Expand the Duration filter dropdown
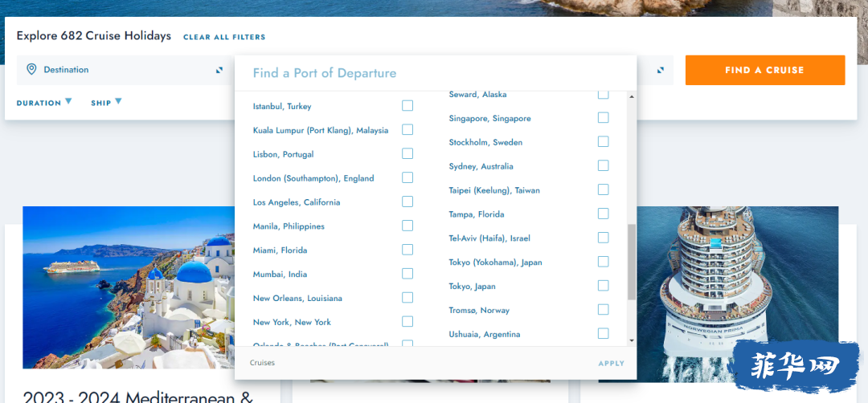Image resolution: width=868 pixels, height=403 pixels. coord(44,103)
